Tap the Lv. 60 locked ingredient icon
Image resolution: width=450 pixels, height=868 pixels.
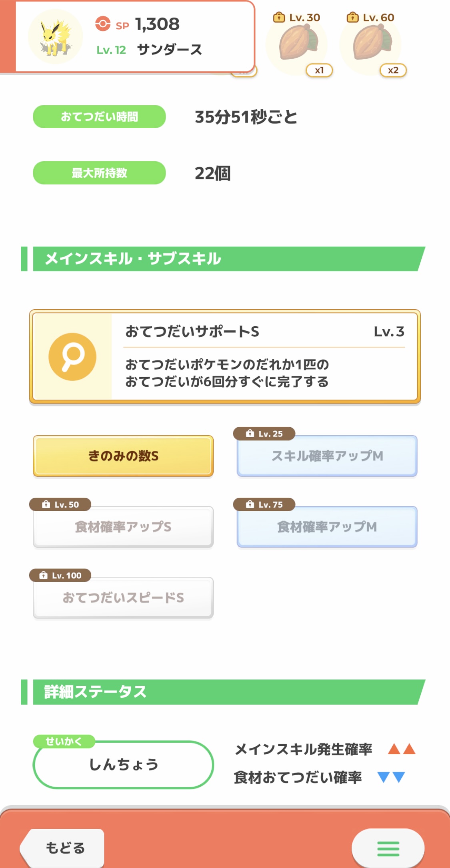click(371, 43)
